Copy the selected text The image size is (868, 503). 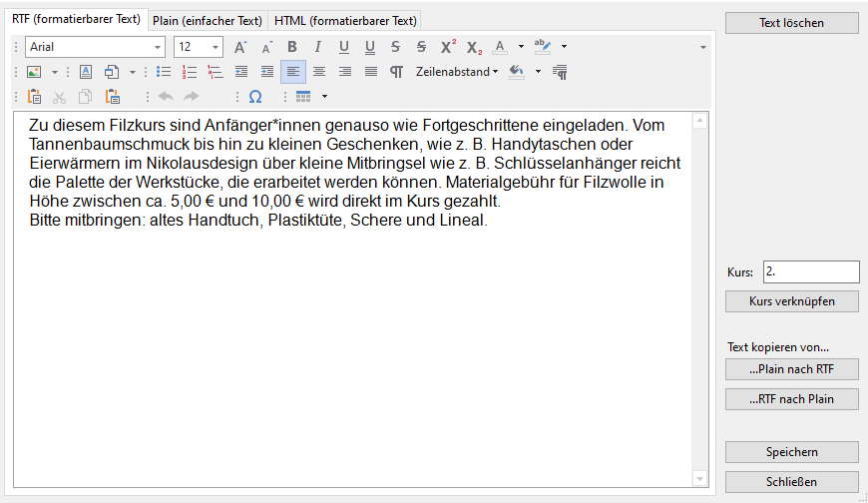pyautogui.click(x=85, y=97)
